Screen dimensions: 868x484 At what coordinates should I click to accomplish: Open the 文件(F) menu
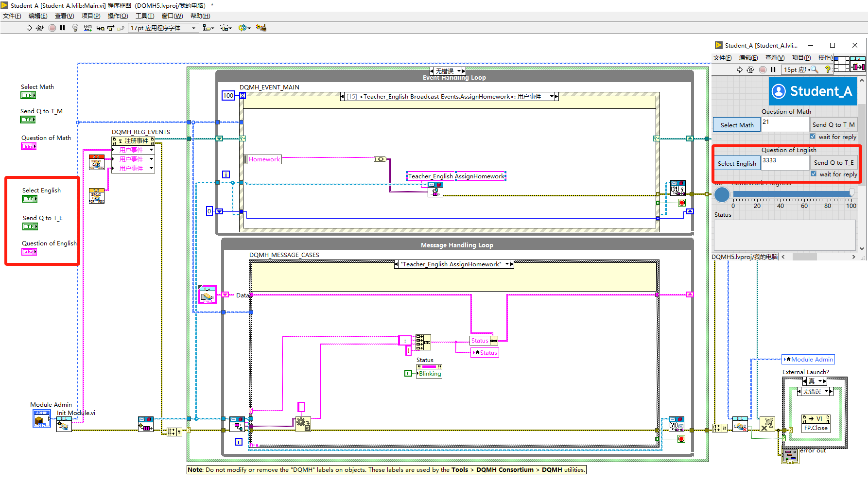(12, 16)
